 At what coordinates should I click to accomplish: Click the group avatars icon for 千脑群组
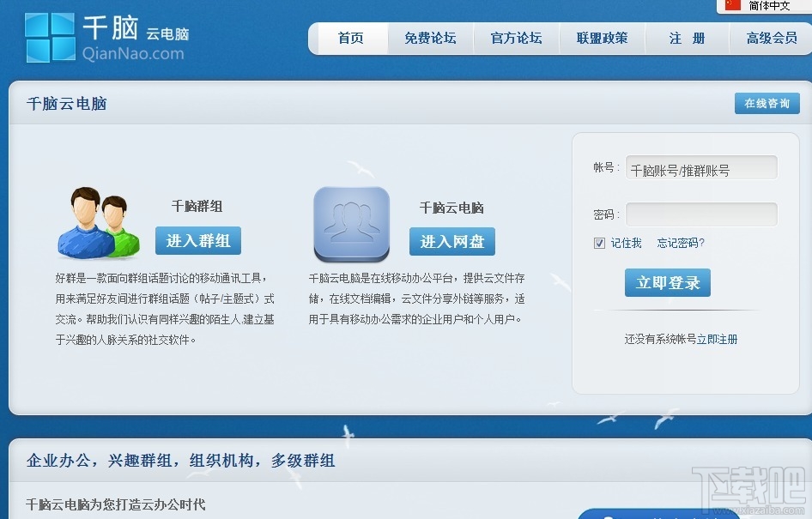coord(97,223)
